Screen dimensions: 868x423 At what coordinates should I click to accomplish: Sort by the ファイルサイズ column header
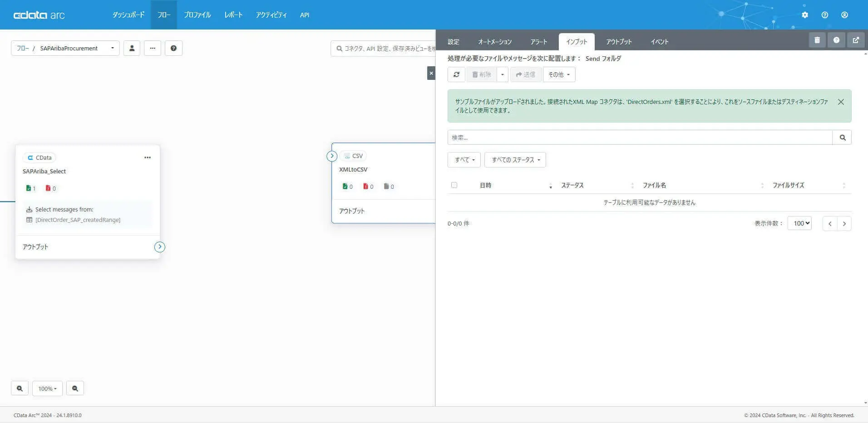click(809, 186)
